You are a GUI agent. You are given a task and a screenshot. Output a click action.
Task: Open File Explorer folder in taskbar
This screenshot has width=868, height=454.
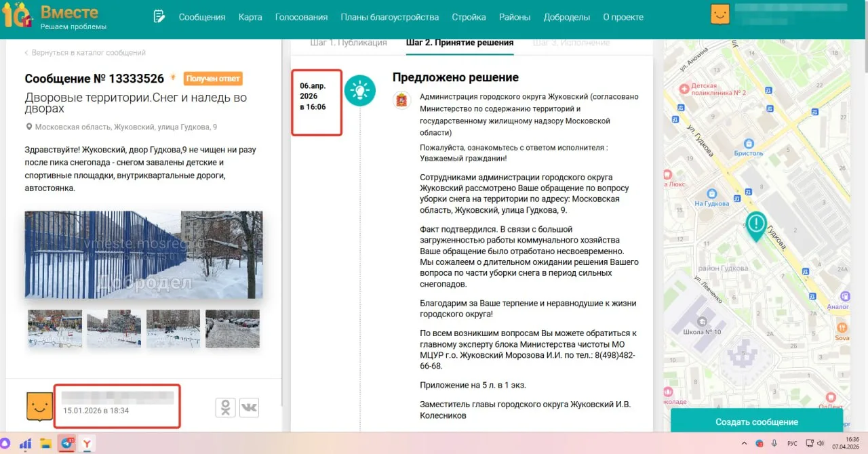click(45, 444)
